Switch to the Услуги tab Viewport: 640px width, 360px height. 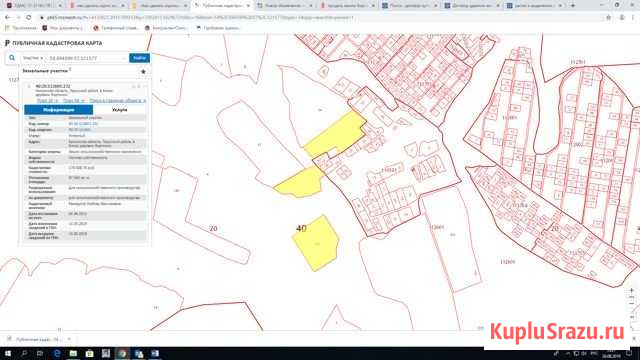click(119, 110)
